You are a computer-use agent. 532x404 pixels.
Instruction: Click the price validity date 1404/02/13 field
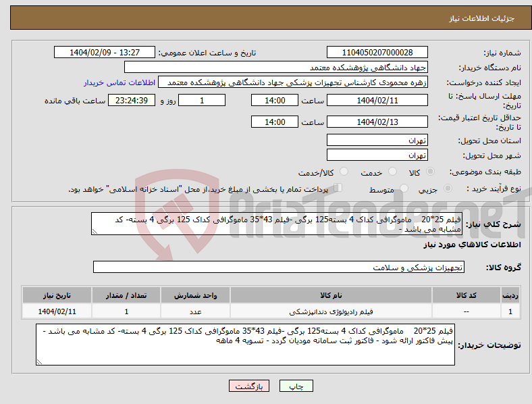coord(377,122)
